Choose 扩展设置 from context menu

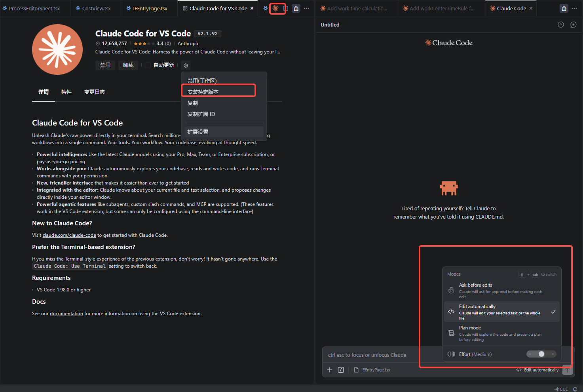(224, 132)
